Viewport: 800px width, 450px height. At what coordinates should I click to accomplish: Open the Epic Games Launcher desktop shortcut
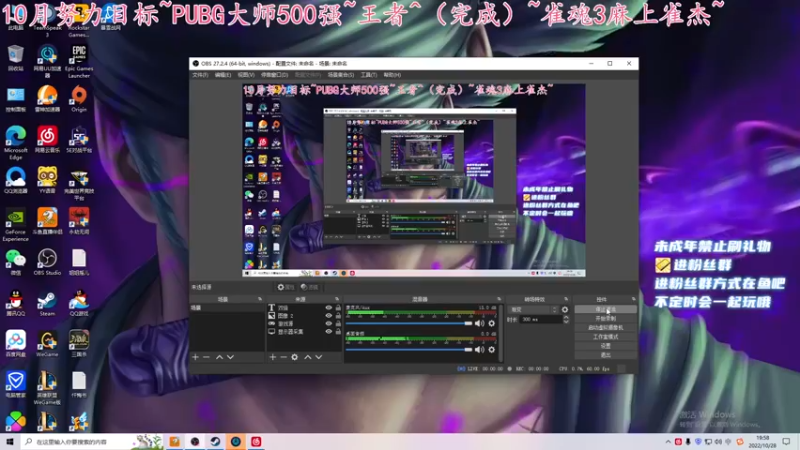pos(79,61)
